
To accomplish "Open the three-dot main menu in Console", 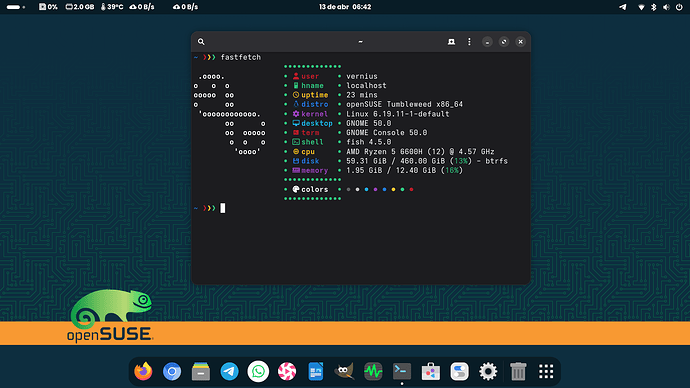I will coord(469,42).
